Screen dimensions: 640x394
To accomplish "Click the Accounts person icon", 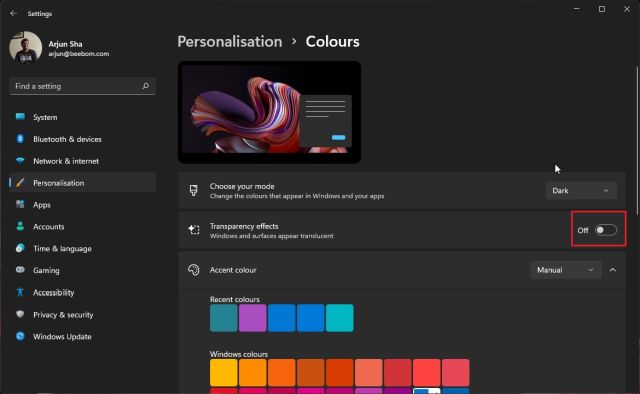I will (20, 226).
